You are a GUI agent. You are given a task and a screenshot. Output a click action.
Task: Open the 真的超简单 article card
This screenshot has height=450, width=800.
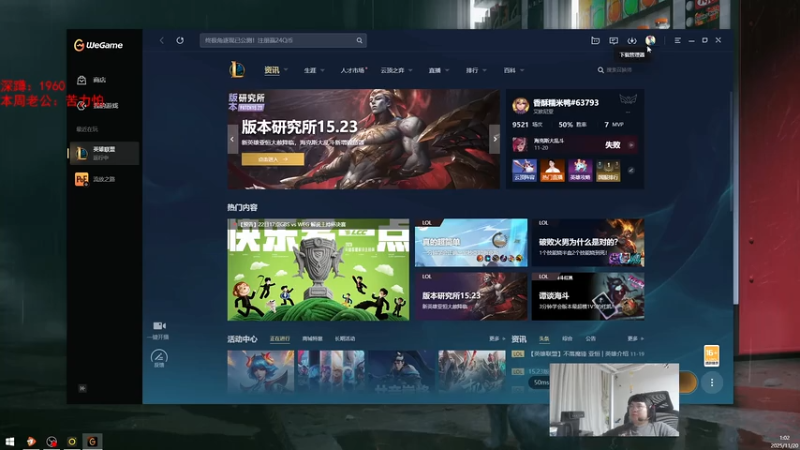point(471,243)
